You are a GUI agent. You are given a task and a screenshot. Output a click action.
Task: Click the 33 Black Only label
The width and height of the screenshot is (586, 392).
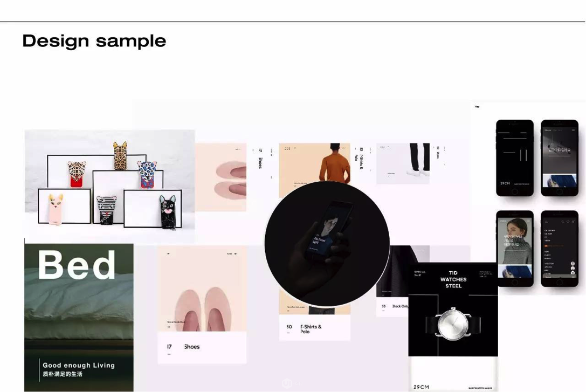pos(395,306)
